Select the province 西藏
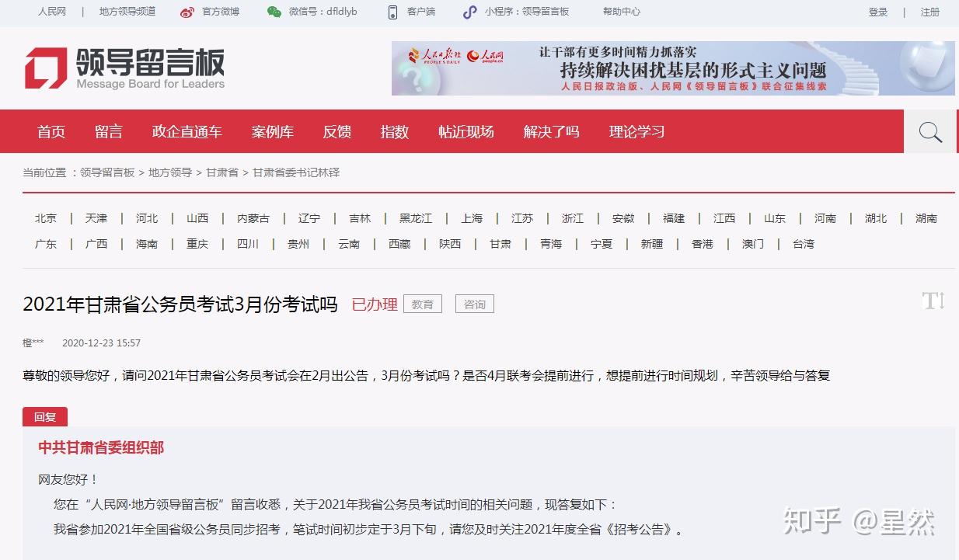959x560 pixels. (x=399, y=244)
